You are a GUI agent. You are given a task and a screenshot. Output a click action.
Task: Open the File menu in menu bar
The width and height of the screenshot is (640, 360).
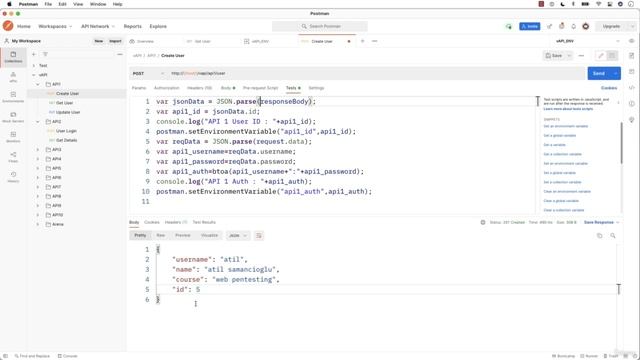click(x=48, y=4)
